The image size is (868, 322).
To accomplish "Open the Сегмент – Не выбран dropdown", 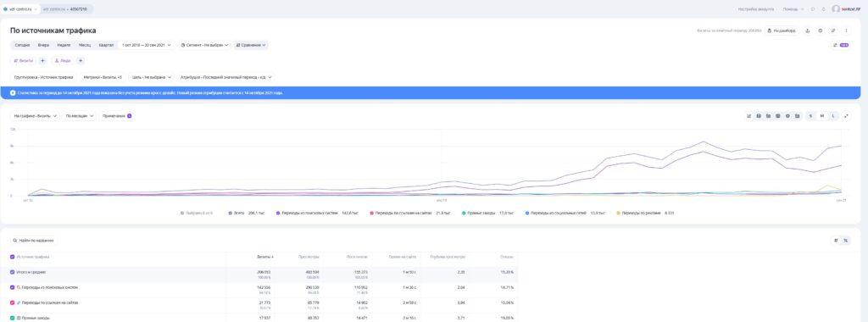I will coord(205,46).
